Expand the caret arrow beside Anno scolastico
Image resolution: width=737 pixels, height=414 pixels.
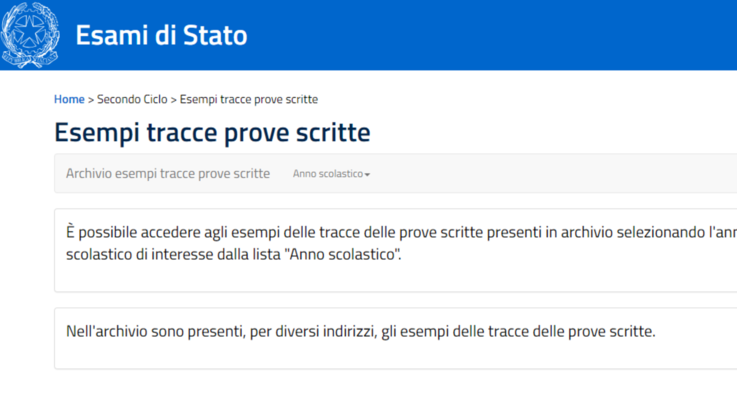point(367,175)
